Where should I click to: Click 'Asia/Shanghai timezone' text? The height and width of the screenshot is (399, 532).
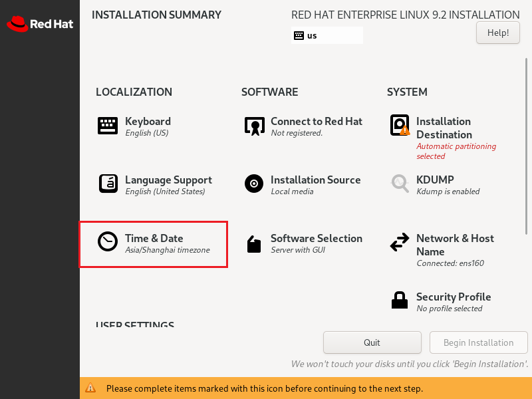(x=168, y=250)
